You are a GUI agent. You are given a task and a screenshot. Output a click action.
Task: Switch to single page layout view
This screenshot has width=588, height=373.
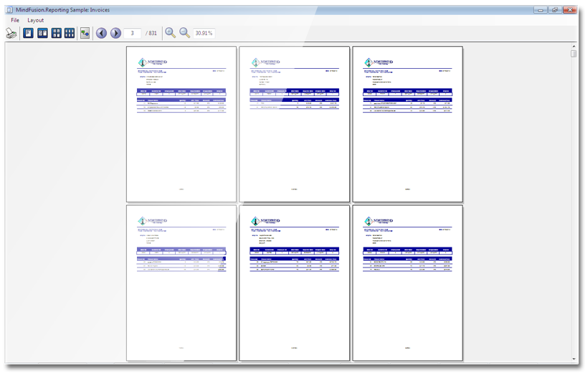[x=29, y=33]
